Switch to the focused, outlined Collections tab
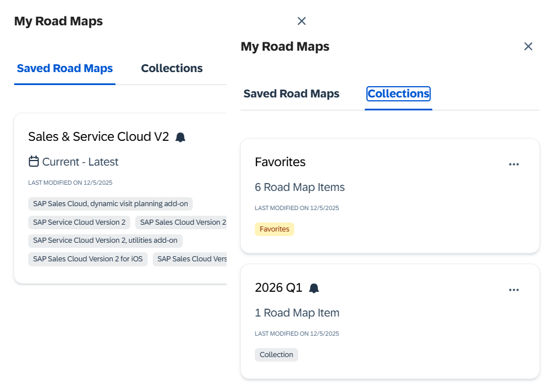 [399, 93]
